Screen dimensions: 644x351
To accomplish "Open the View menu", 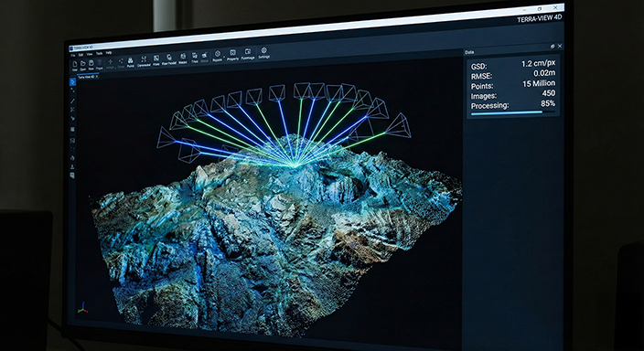I will coord(90,54).
